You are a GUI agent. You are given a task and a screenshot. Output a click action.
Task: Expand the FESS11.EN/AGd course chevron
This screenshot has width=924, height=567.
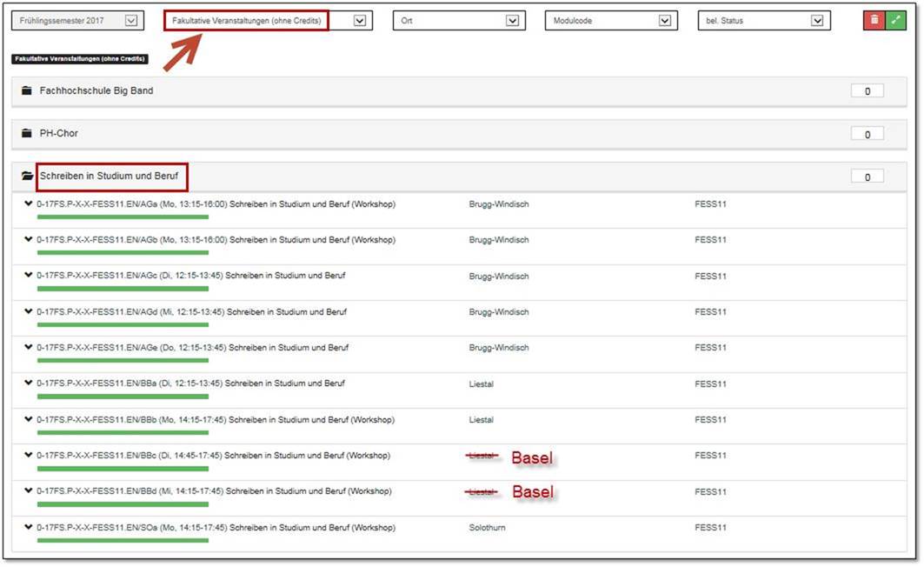(x=29, y=311)
